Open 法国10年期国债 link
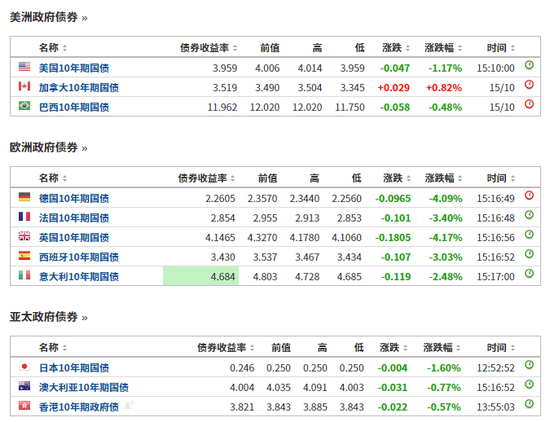Image resolution: width=550 pixels, height=422 pixels. pyautogui.click(x=74, y=218)
